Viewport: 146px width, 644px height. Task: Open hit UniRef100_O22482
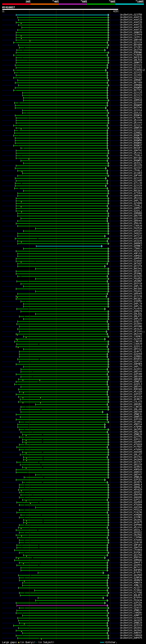[131, 75]
